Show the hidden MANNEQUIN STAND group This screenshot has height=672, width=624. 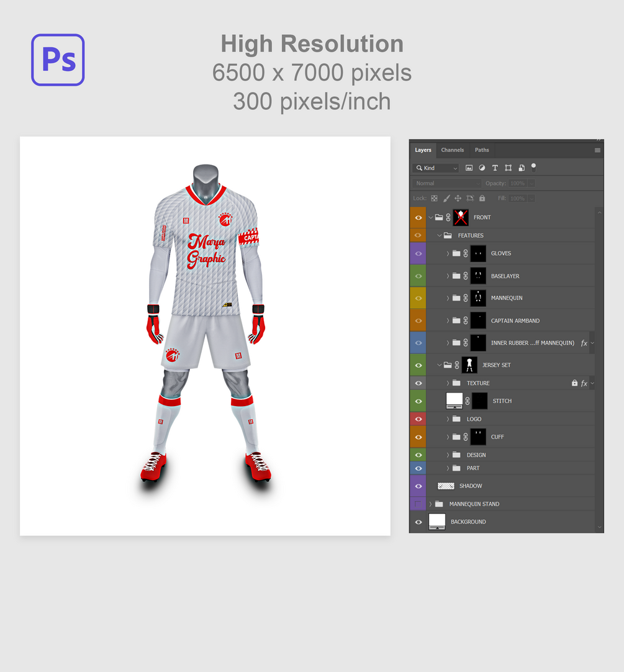pos(418,504)
